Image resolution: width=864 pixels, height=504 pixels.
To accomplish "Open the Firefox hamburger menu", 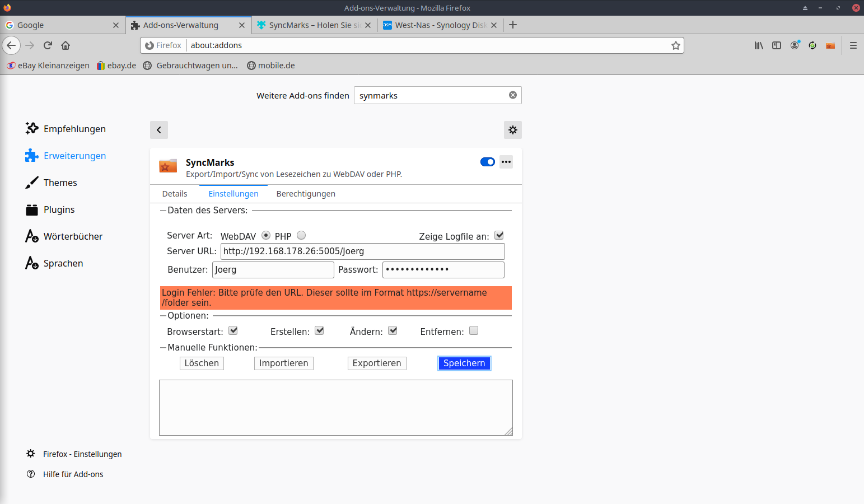I will tap(853, 45).
